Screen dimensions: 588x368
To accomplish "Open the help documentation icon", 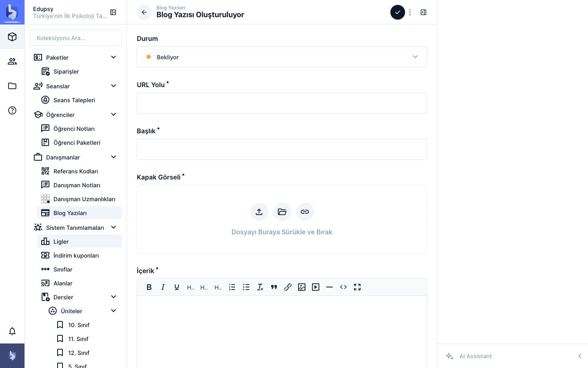I will (12, 110).
